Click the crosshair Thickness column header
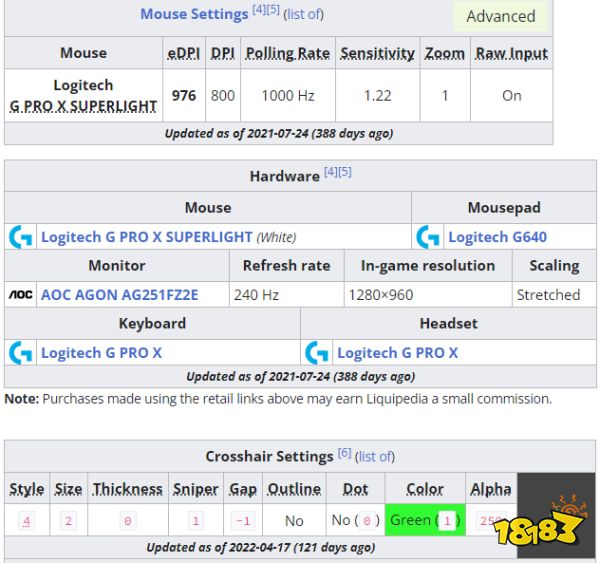Image resolution: width=600 pixels, height=563 pixels. click(128, 489)
